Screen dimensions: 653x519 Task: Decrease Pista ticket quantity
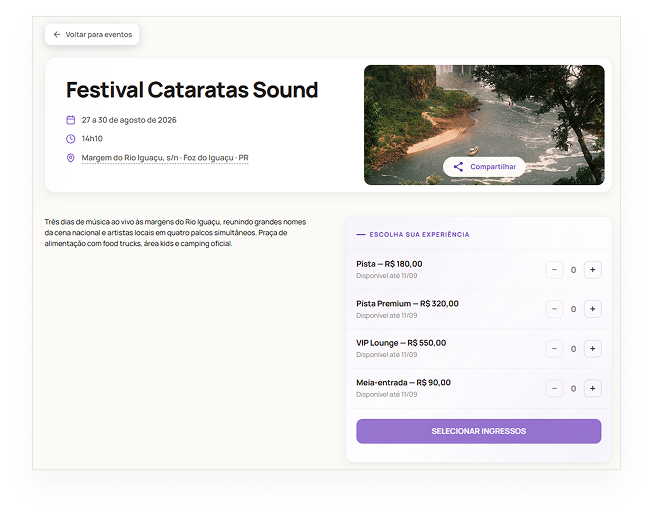coord(554,270)
